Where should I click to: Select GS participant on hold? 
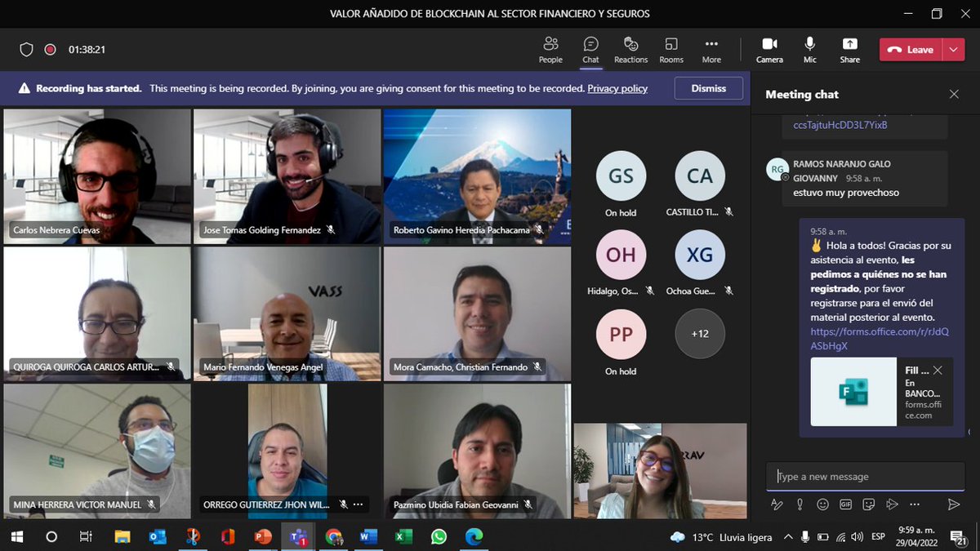point(621,176)
